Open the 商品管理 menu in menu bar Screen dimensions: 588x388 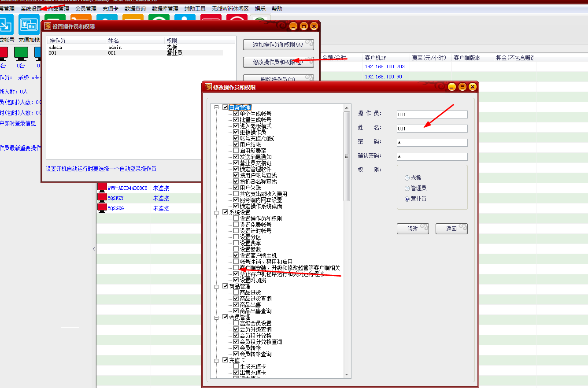tap(58, 8)
